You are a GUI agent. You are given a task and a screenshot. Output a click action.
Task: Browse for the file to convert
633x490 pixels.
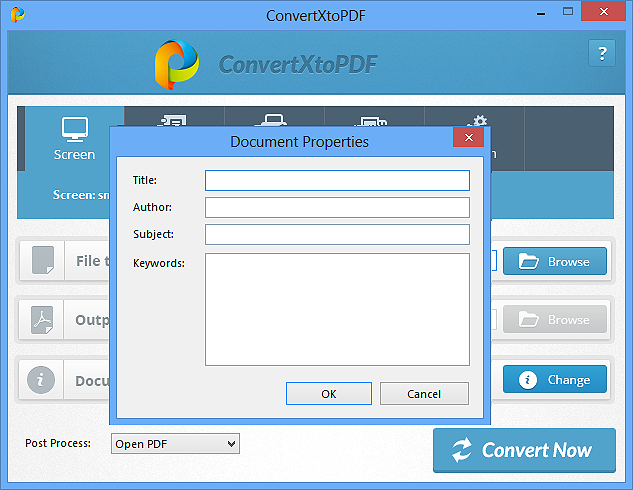[555, 262]
